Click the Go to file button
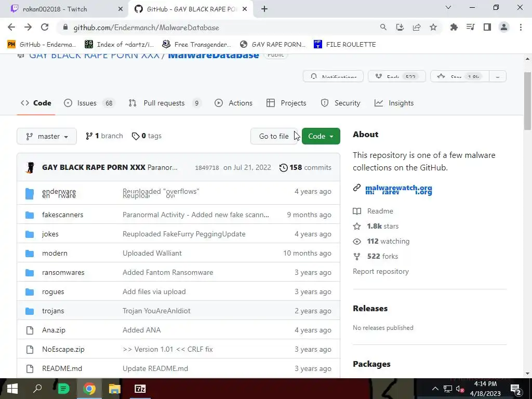532x399 pixels. tap(274, 137)
